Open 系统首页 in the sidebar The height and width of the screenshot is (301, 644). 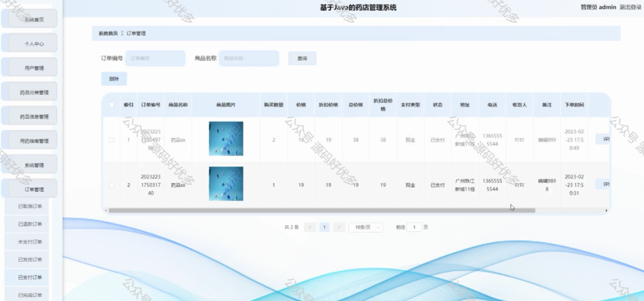pyautogui.click(x=30, y=19)
